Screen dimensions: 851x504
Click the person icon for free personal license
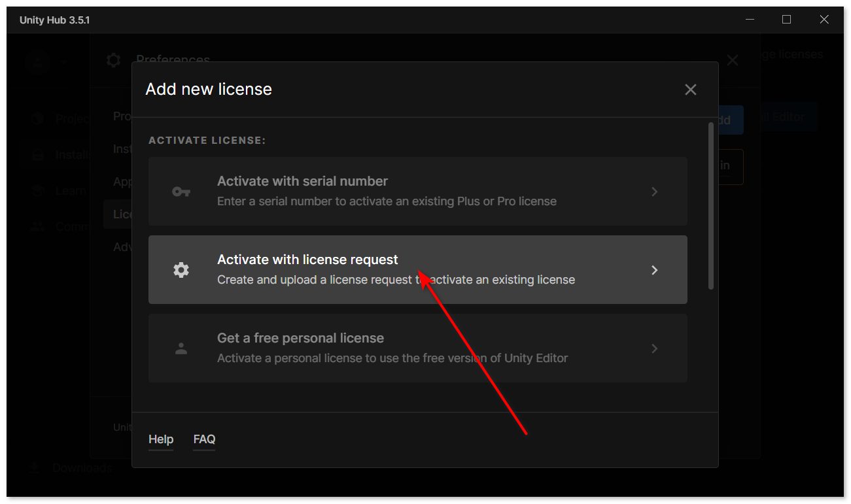181,348
